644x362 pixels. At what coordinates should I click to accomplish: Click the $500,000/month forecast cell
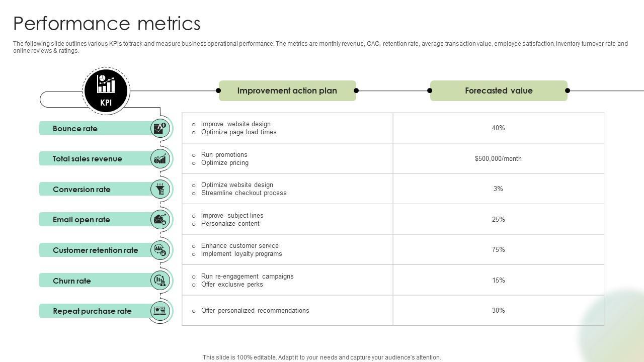point(498,159)
